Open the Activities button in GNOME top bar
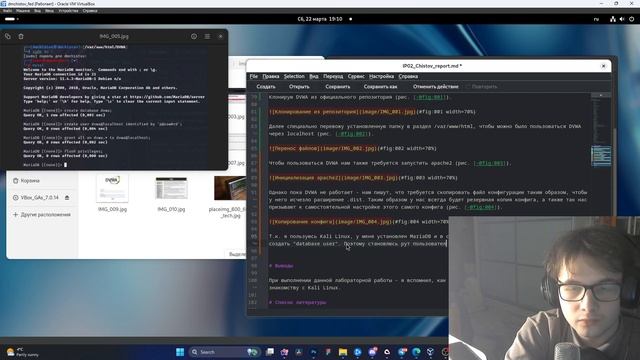The image size is (640, 360). coord(11,19)
